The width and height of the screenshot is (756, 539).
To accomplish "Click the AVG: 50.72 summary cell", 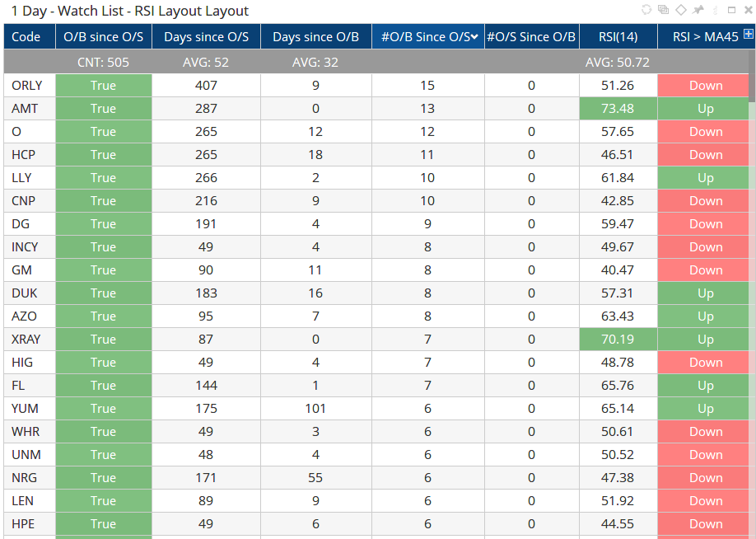I will pyautogui.click(x=618, y=63).
